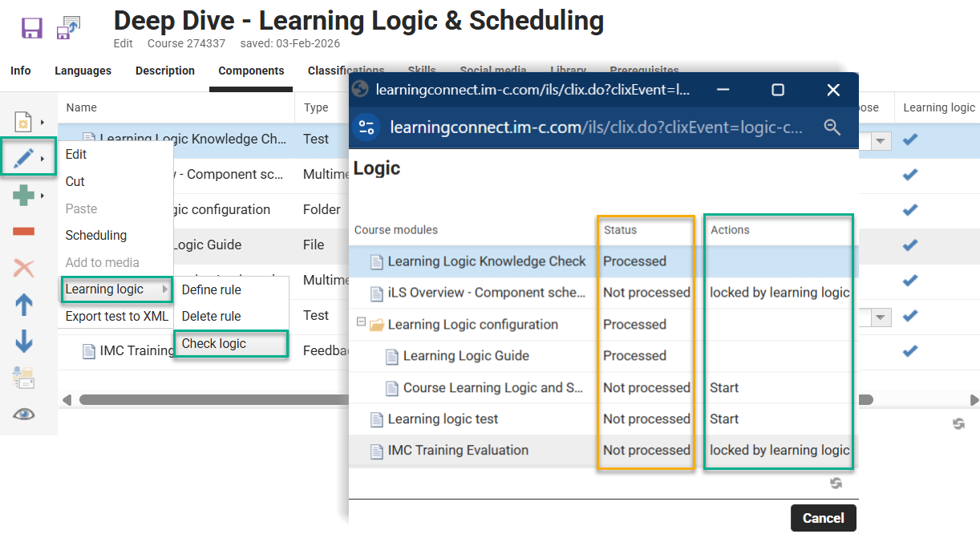Open preview with the eye icon
Viewport: 980px width, 534px height.
point(23,414)
